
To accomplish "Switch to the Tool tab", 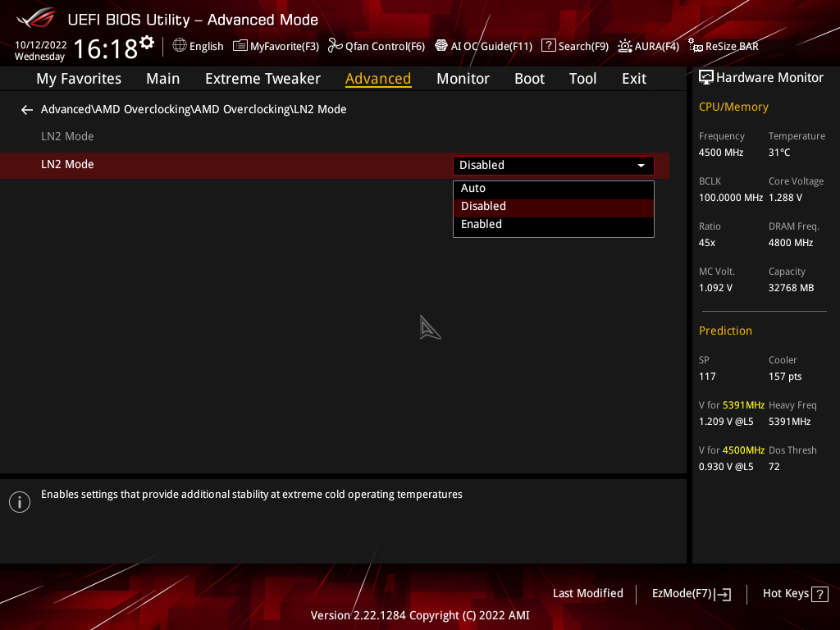I will pyautogui.click(x=582, y=79).
